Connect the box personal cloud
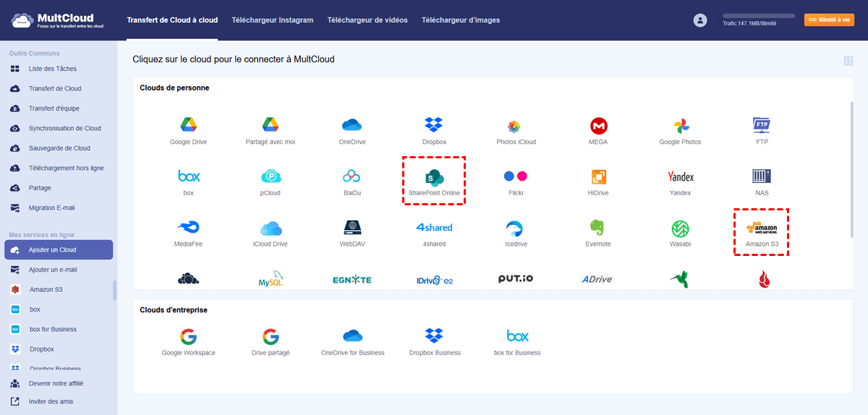This screenshot has height=415, width=868. click(188, 182)
